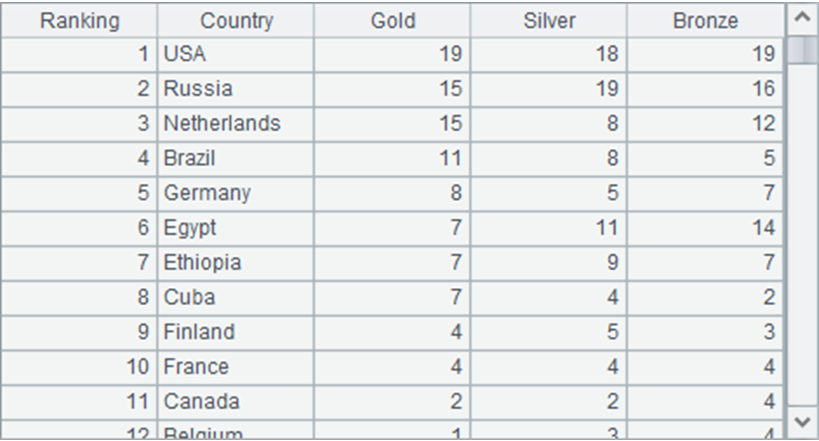Select the Russia country cell
Screen dimensions: 819x441
[x=236, y=89]
